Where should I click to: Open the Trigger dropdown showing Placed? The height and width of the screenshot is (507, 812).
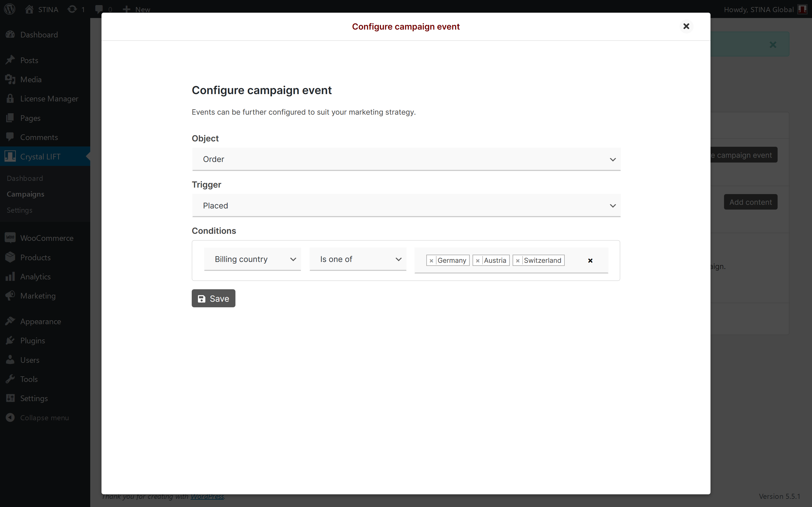(x=406, y=205)
